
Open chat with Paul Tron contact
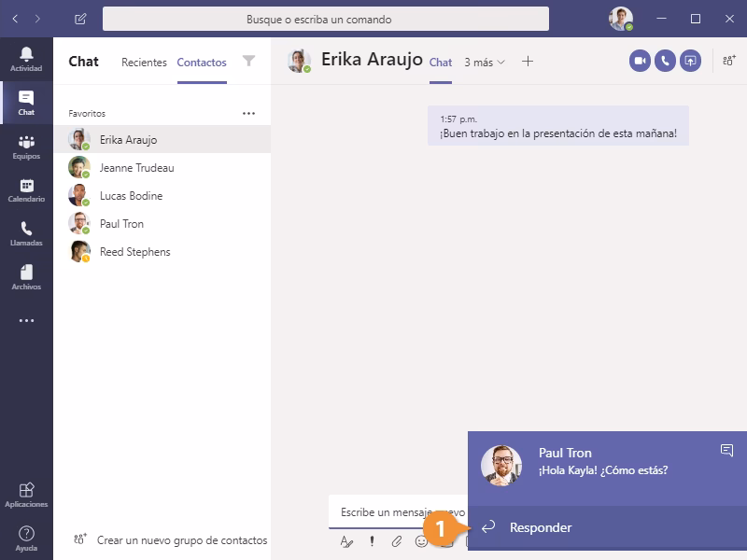(x=162, y=224)
